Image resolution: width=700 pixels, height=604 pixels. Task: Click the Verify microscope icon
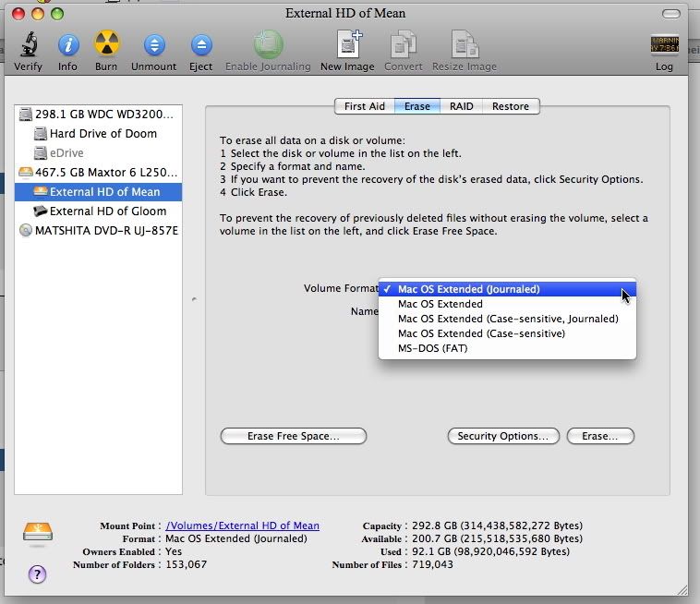coord(29,44)
